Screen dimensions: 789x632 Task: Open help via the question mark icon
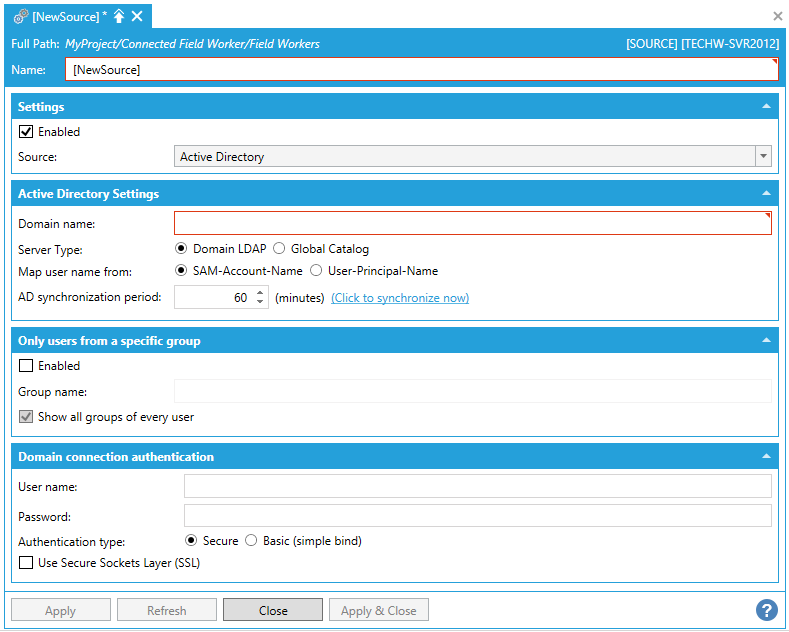766,610
